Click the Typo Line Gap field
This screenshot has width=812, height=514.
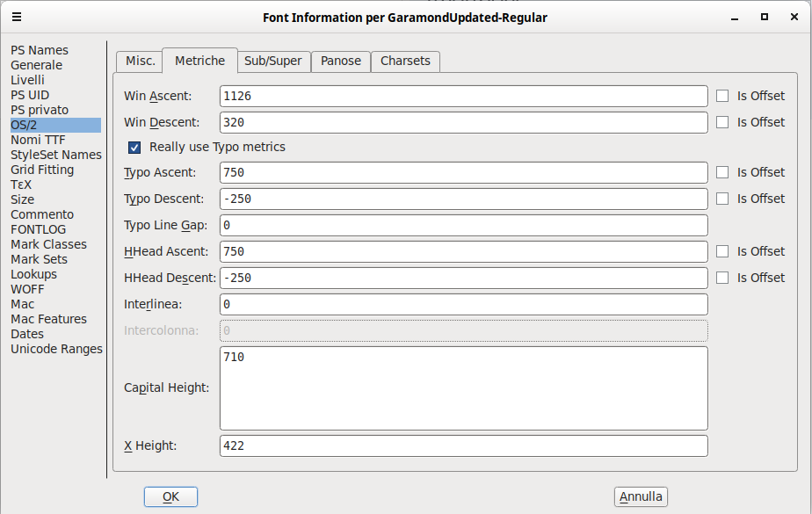pyautogui.click(x=463, y=225)
